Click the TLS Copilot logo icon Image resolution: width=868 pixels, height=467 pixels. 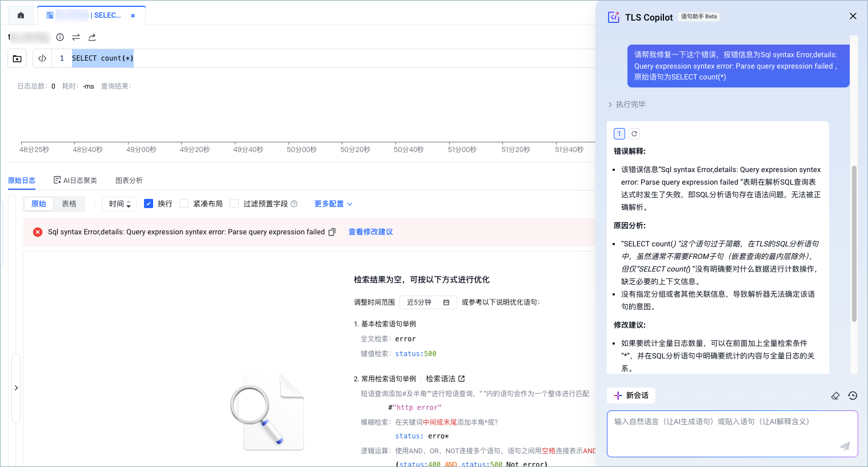point(614,17)
